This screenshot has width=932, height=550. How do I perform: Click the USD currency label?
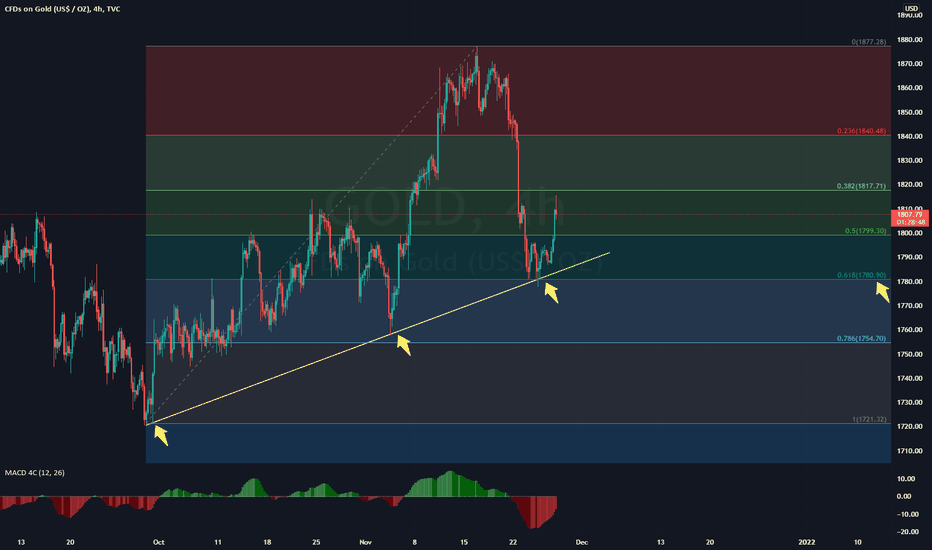point(911,8)
